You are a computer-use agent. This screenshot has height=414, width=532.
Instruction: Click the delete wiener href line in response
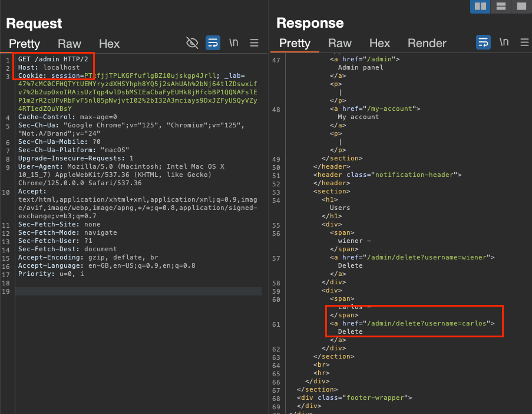tap(412, 257)
